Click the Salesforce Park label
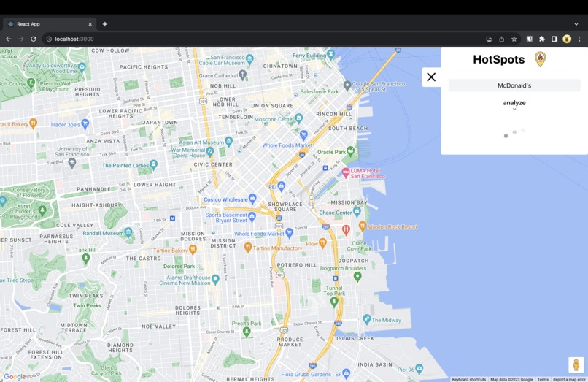Image resolution: width=588 pixels, height=382 pixels. [319, 91]
